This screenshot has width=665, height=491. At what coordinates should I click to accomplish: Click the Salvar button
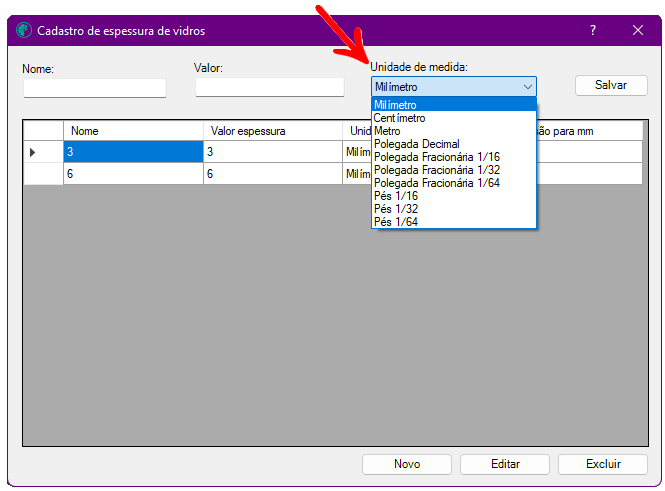pos(611,85)
